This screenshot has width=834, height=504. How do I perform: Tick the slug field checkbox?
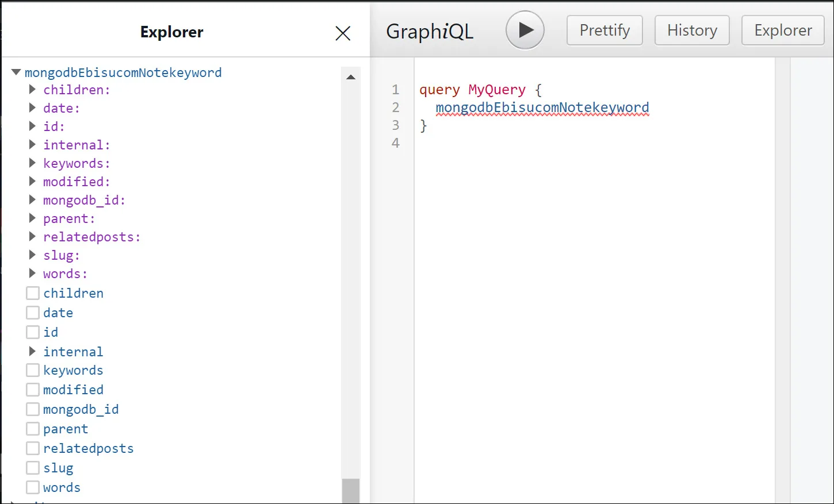pyautogui.click(x=33, y=468)
